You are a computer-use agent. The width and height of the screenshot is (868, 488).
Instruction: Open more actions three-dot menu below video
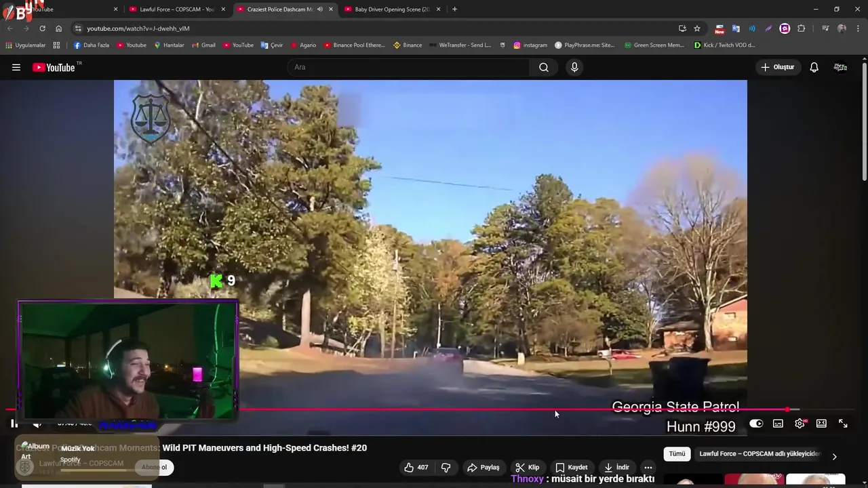tap(648, 467)
